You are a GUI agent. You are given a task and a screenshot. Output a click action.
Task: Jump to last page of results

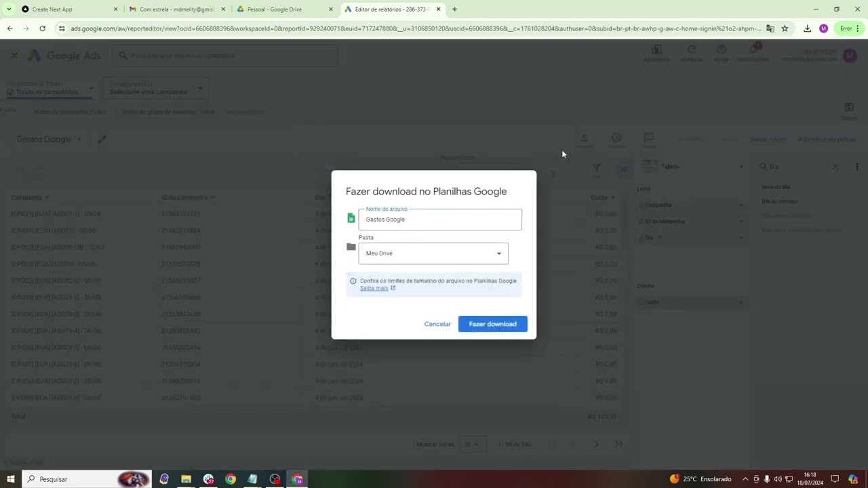(x=618, y=445)
